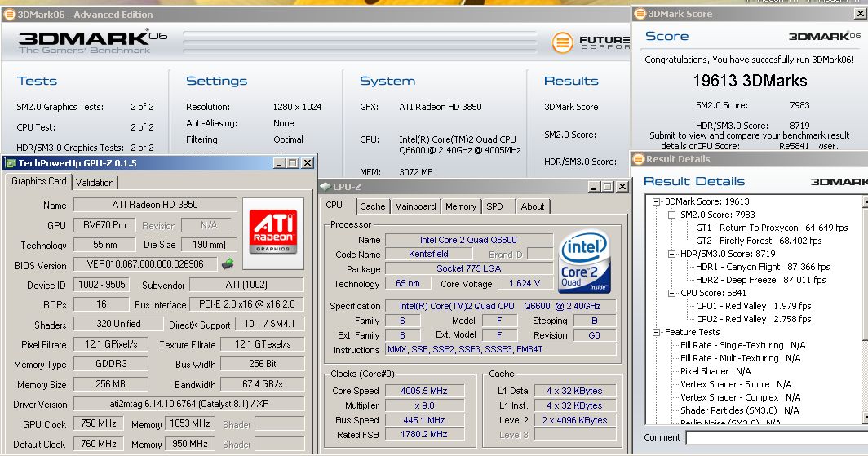Select Vertex Shader - Complex row
868x456 pixels.
(740, 397)
